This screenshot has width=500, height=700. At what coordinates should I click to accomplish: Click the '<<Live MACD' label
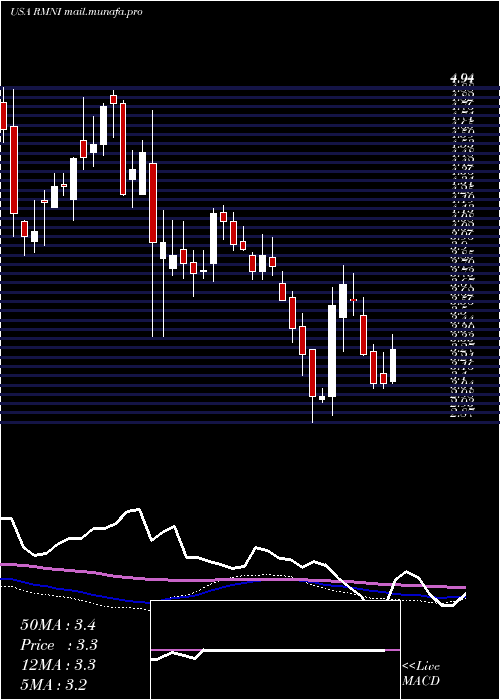click(x=421, y=674)
